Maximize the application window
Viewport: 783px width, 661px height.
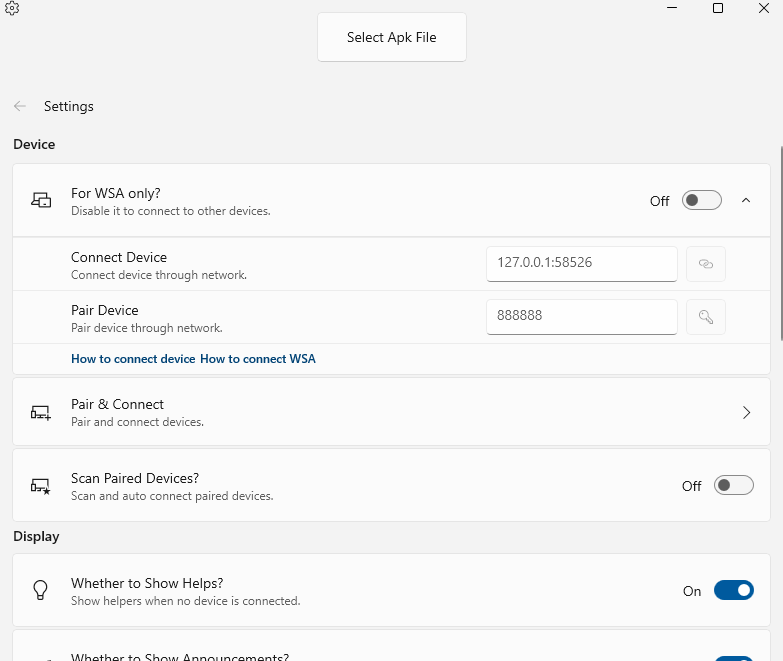(717, 8)
